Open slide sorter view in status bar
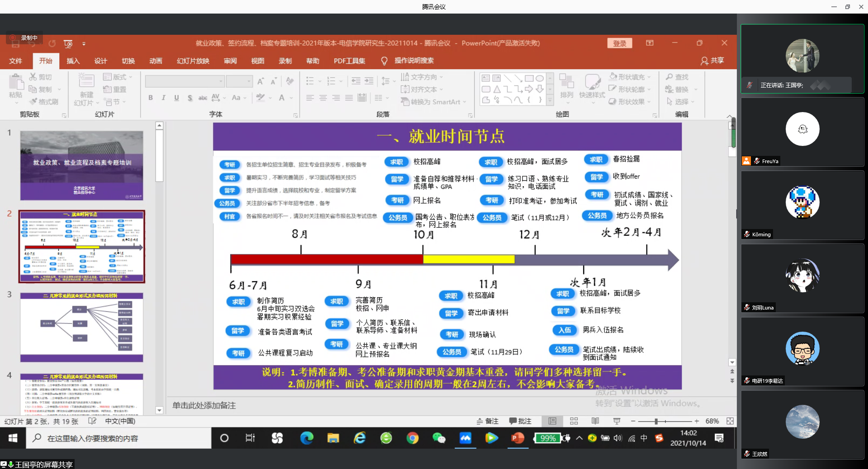The image size is (868, 469). (x=574, y=421)
